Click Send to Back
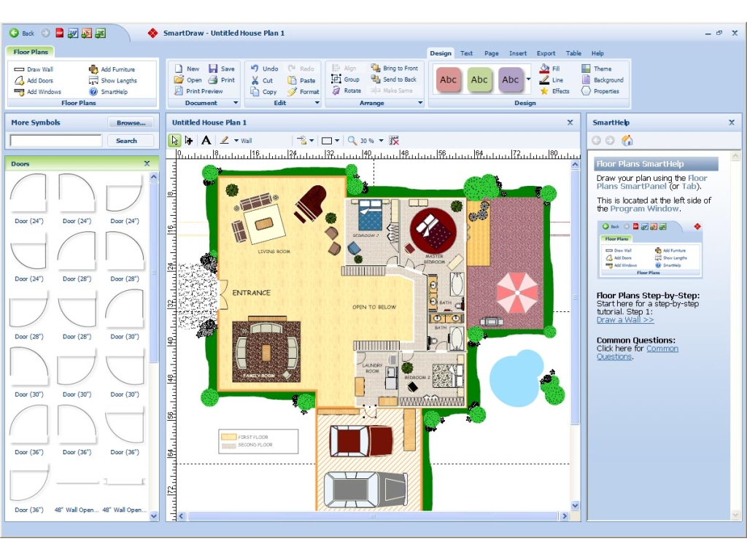Screen dimensions: 747x560 tap(394, 79)
